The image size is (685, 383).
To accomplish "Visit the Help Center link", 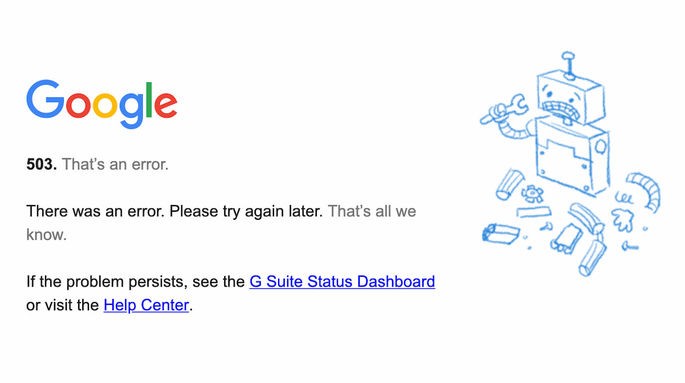I will pyautogui.click(x=146, y=305).
